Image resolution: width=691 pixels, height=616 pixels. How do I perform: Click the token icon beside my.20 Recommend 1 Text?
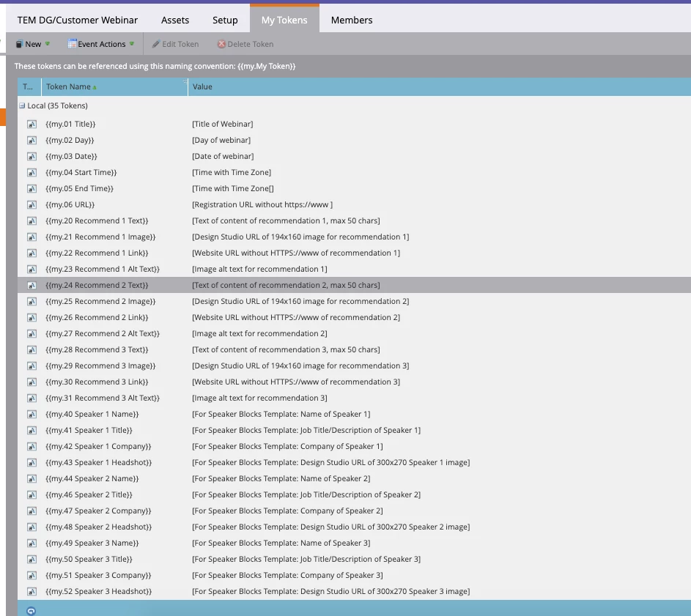pos(32,220)
